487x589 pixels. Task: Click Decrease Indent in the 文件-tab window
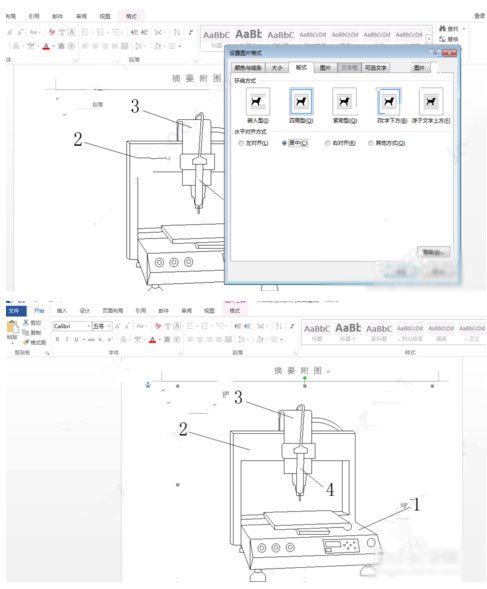(237, 326)
